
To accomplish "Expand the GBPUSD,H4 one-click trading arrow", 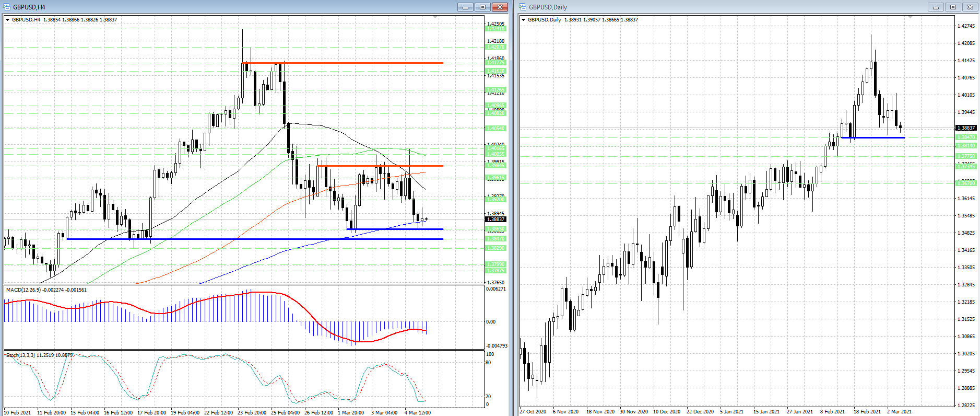I will click(x=8, y=20).
